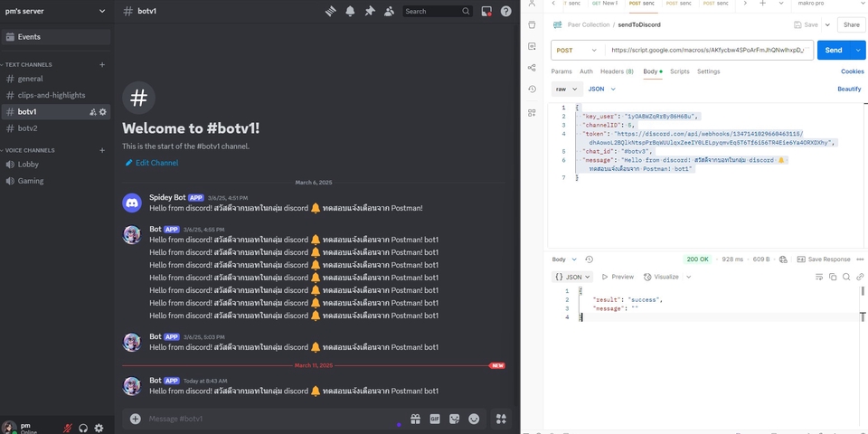Expand the pm's server dropdown

(102, 11)
